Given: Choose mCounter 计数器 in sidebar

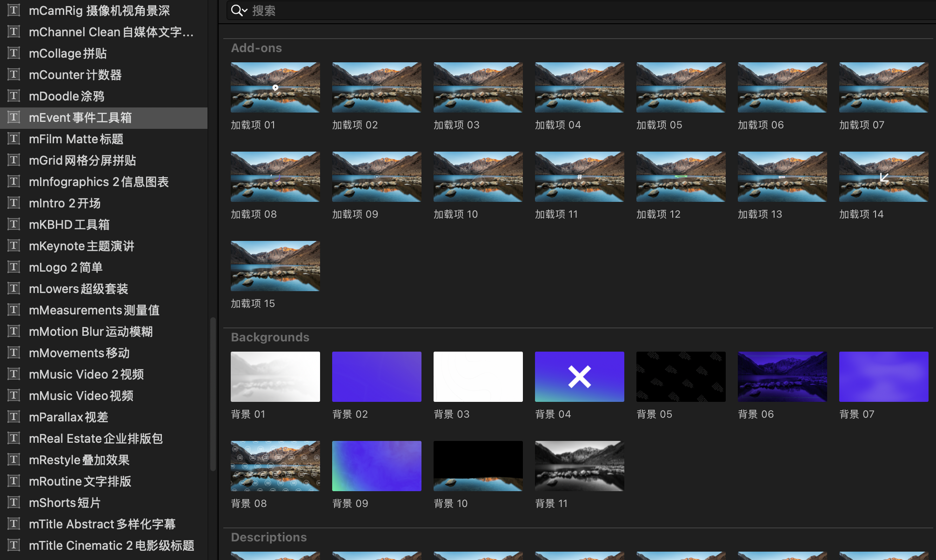Looking at the screenshot, I should (x=104, y=75).
